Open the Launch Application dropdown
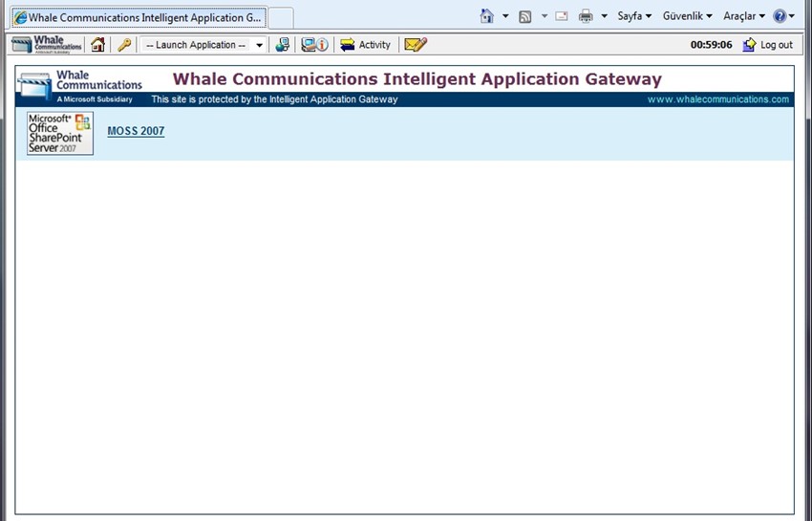This screenshot has height=521, width=812. click(203, 45)
